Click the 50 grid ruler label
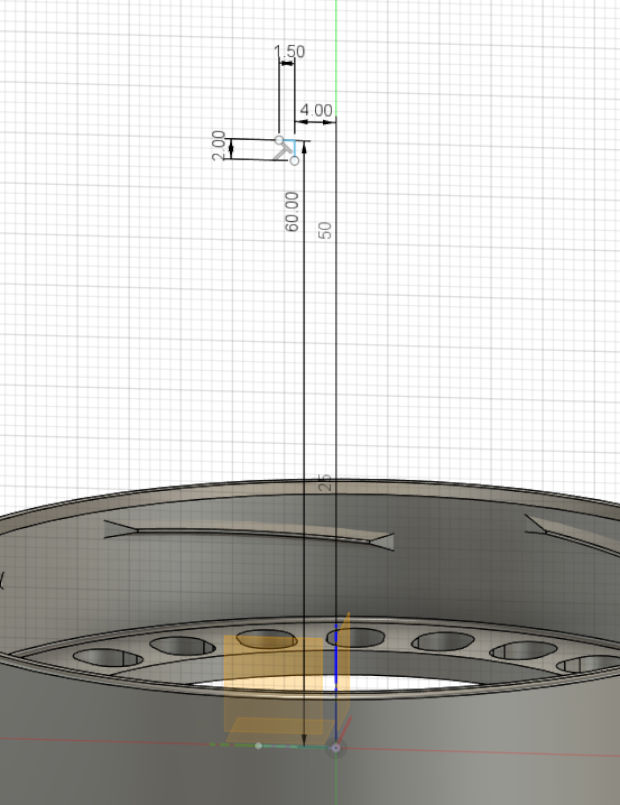This screenshot has width=620, height=805. click(325, 230)
